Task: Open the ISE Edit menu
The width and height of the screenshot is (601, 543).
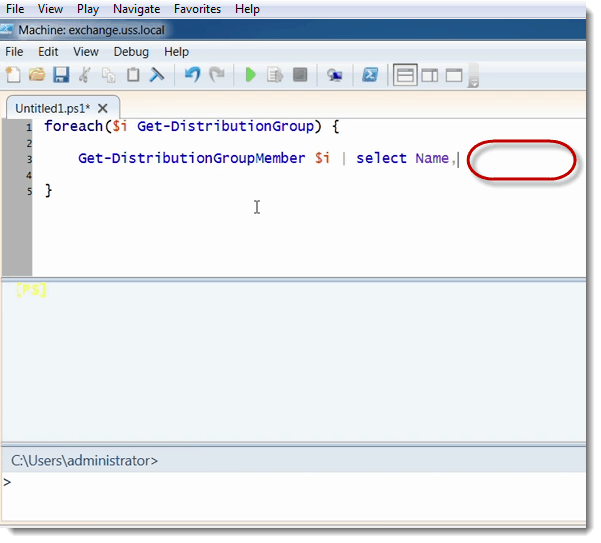Action: click(48, 52)
